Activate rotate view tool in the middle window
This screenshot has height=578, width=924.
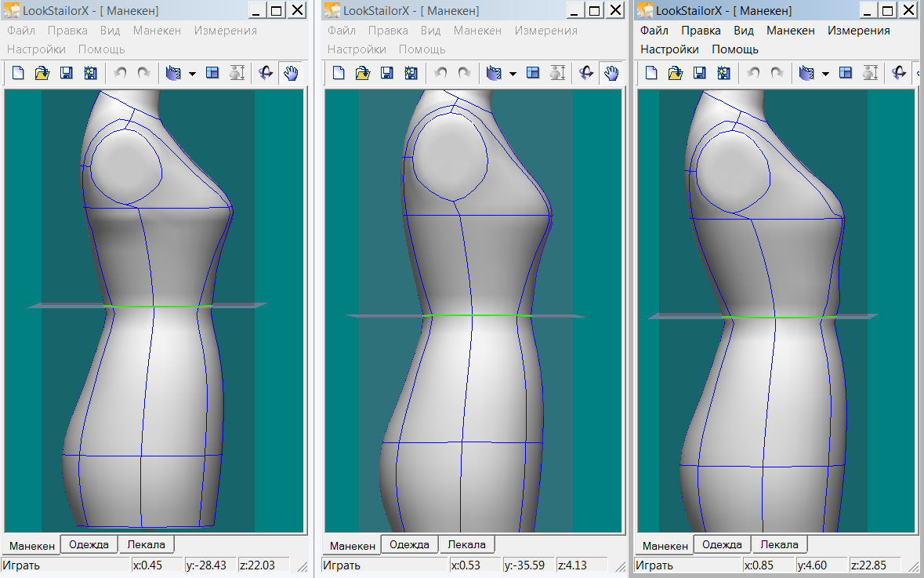tap(585, 73)
